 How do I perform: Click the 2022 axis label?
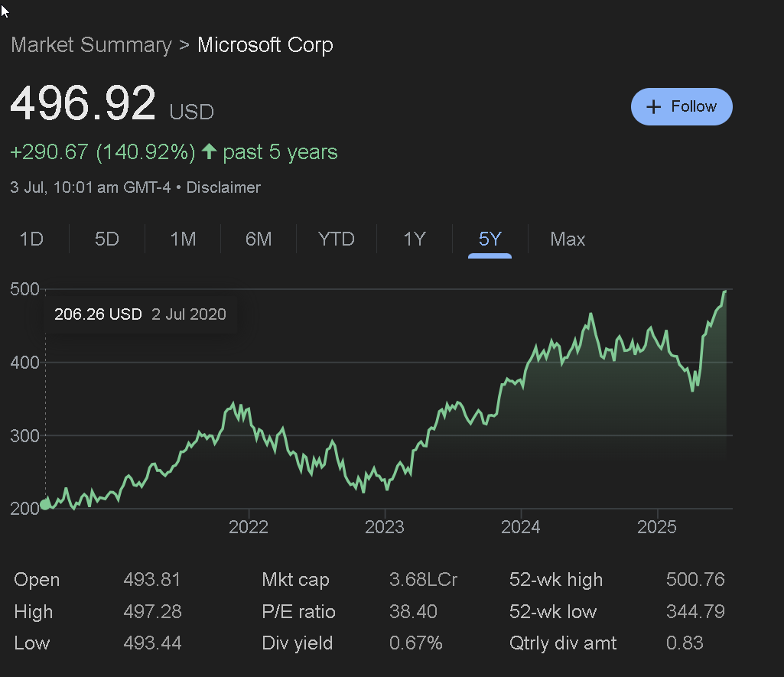tap(249, 527)
